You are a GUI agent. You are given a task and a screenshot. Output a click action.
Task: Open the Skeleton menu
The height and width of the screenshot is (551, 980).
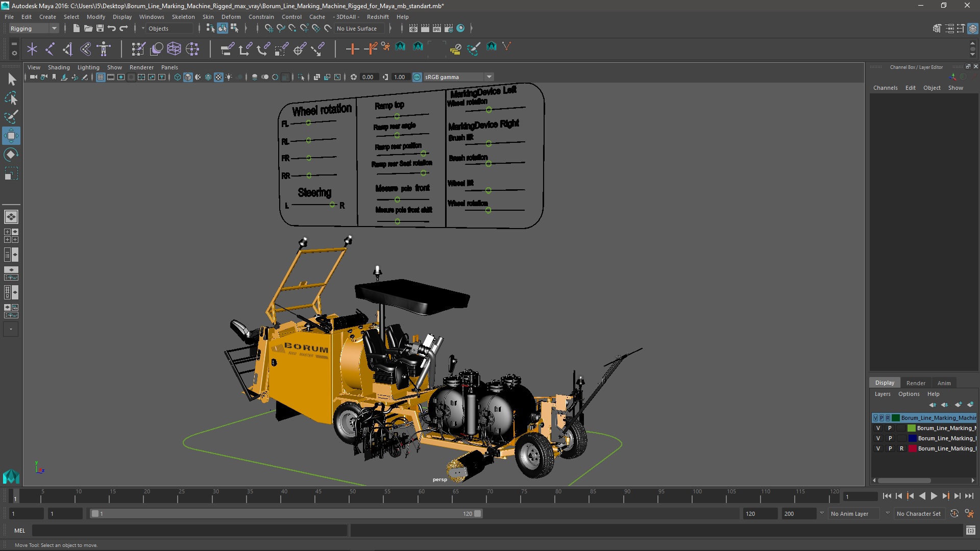(183, 17)
